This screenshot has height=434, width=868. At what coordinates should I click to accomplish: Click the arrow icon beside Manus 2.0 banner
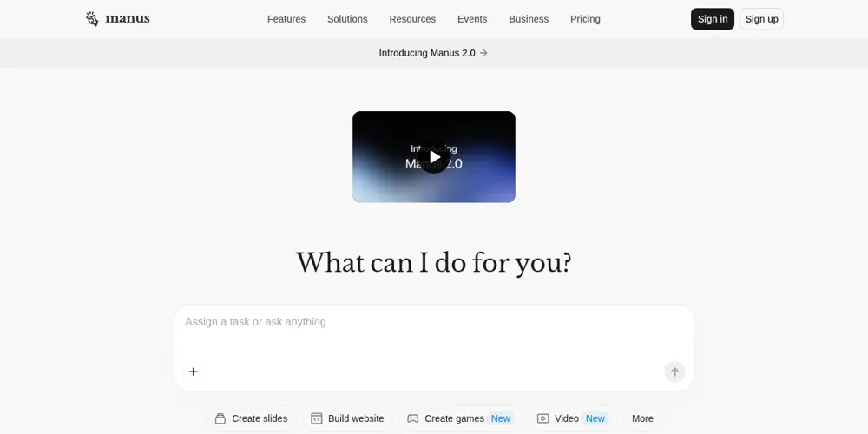click(483, 53)
